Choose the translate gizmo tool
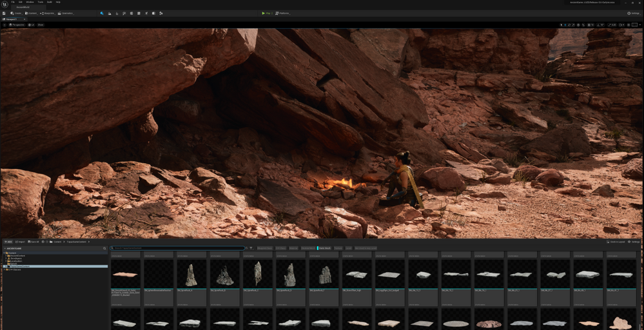644x330 pixels. point(565,24)
